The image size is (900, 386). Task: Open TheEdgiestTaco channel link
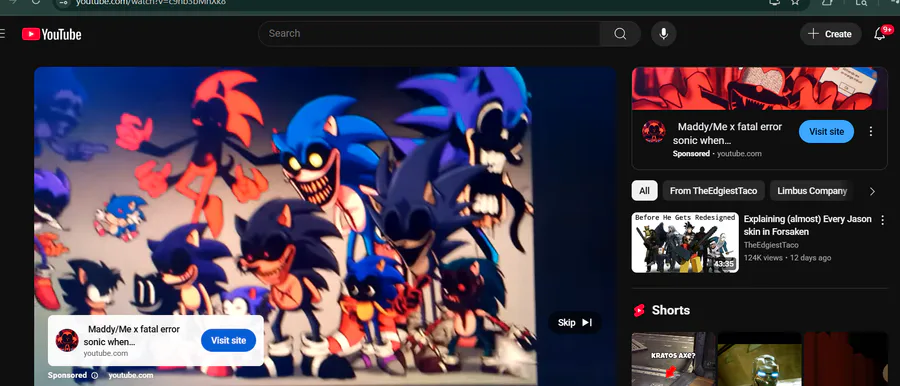(771, 245)
